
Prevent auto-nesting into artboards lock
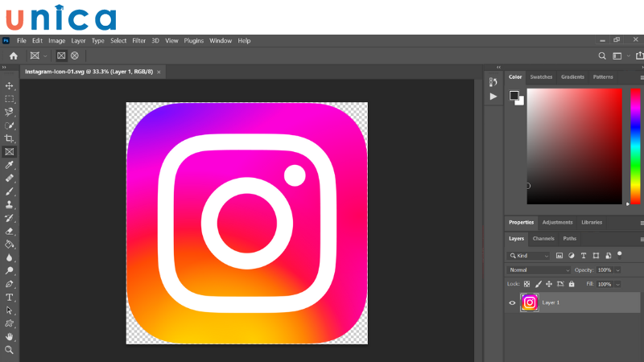pos(560,284)
